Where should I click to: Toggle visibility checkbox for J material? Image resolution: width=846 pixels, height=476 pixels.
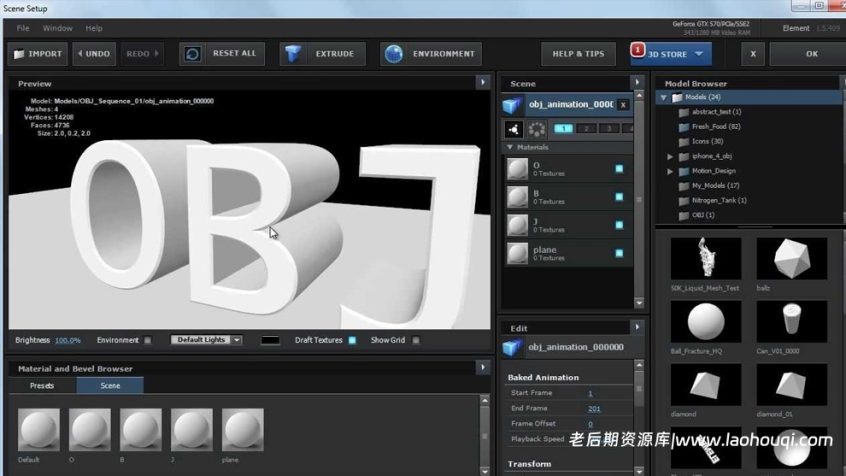[x=619, y=225]
